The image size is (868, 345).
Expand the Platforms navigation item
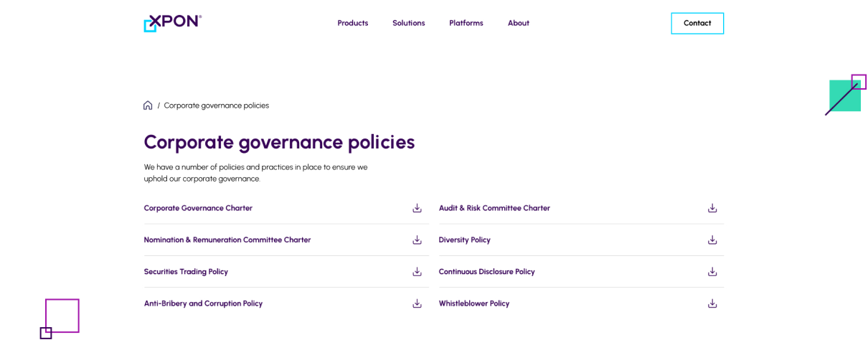tap(466, 23)
